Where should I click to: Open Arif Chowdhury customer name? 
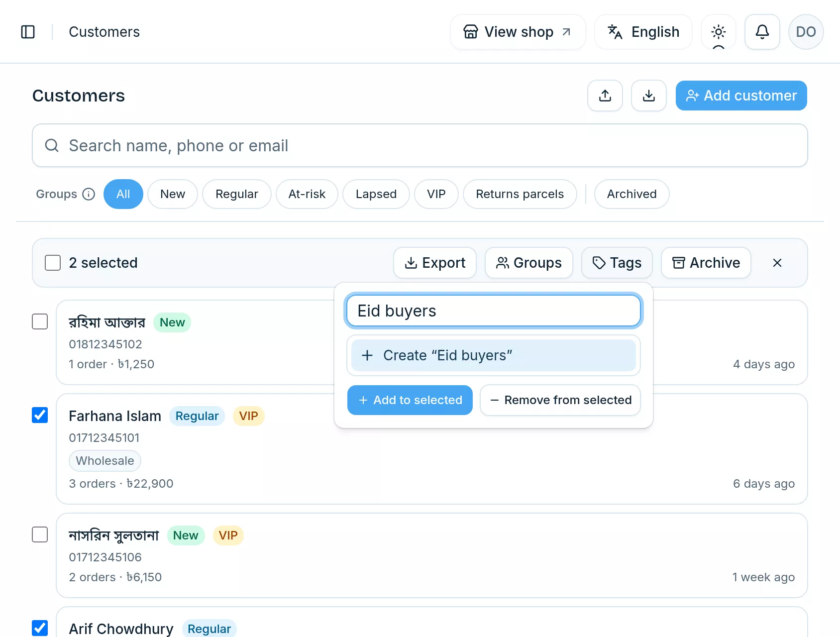coord(121,629)
